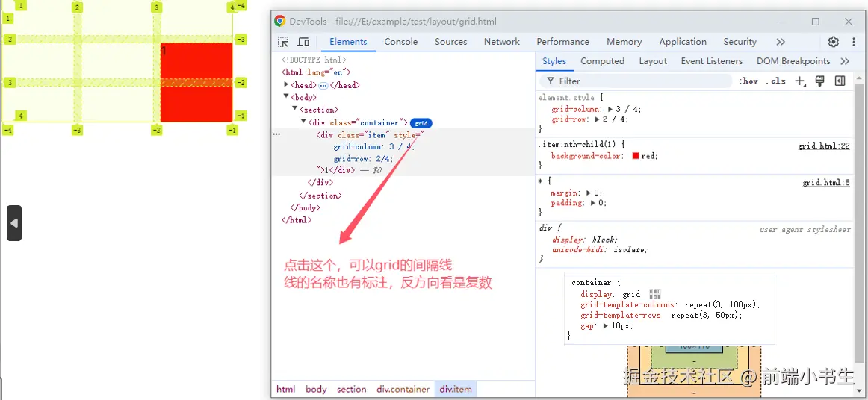
Task: Expand the grid-column shorthand triangle
Action: click(x=611, y=109)
